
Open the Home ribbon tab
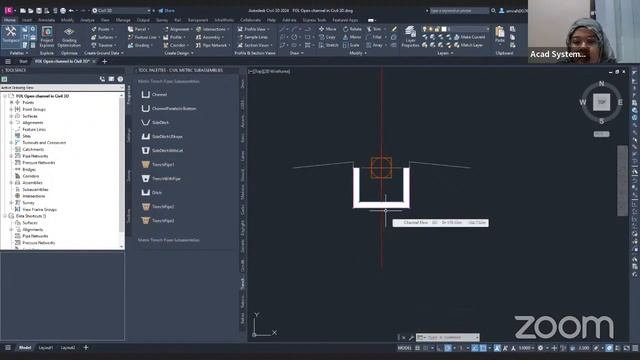tap(10, 20)
